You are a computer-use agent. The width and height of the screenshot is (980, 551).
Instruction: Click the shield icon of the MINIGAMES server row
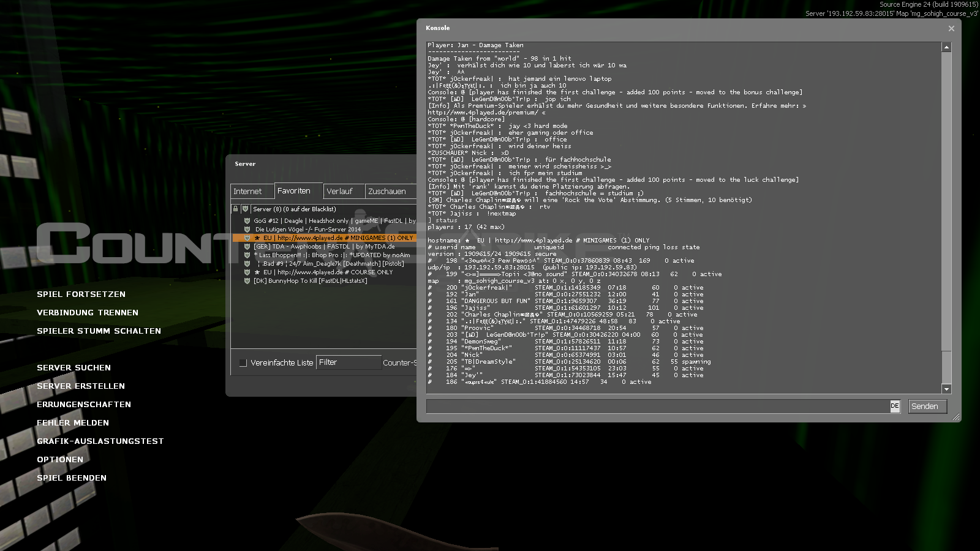coord(247,238)
